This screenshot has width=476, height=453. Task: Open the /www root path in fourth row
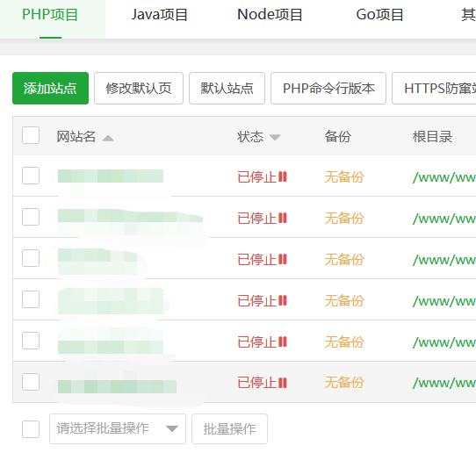click(444, 301)
